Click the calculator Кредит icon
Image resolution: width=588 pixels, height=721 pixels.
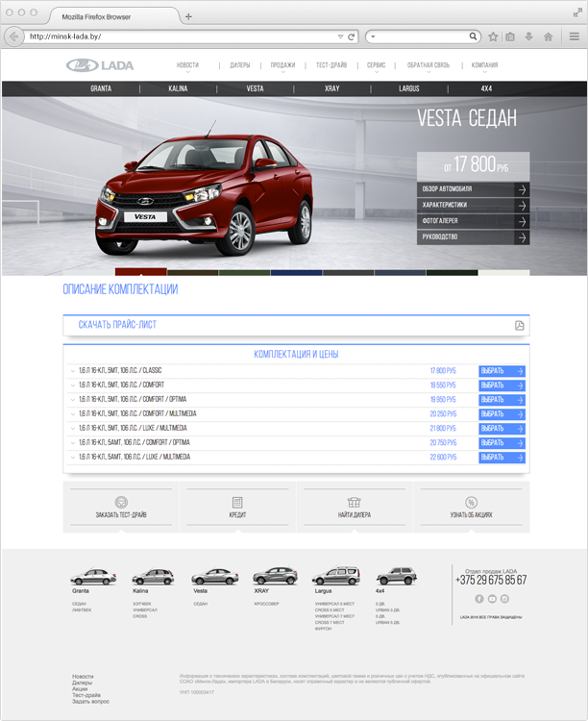point(237,502)
